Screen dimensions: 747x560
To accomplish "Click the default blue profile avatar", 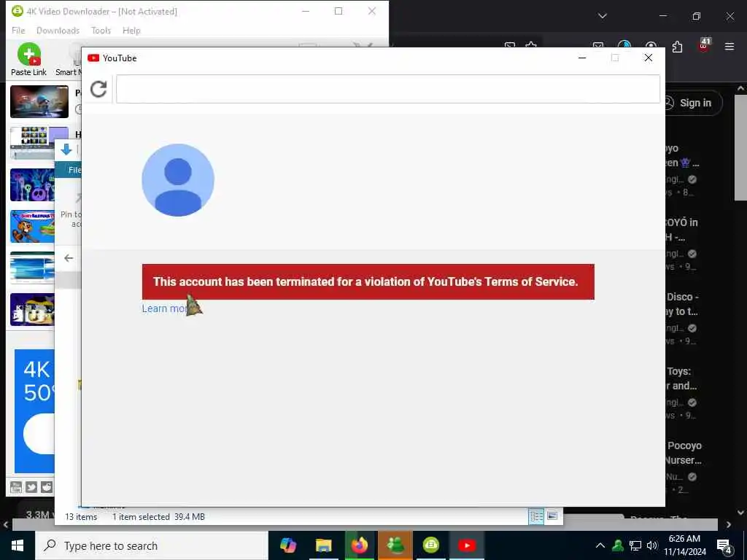I will pos(178,180).
